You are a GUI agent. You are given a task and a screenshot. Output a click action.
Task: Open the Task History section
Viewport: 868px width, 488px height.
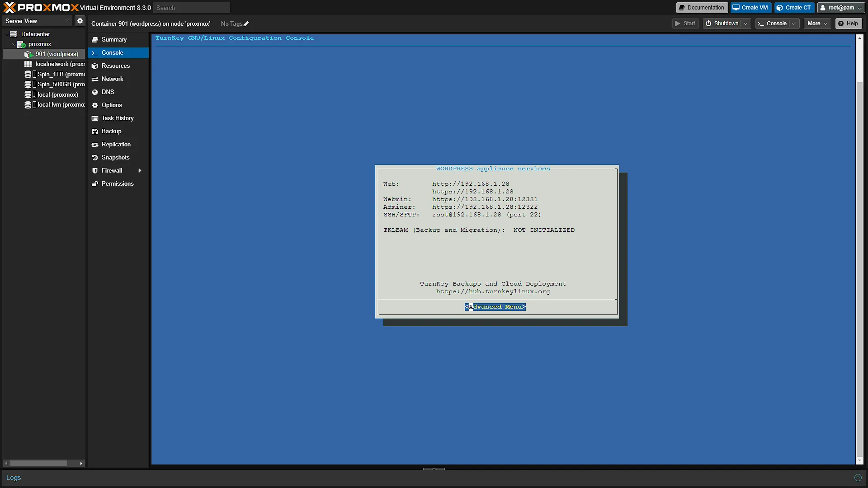pyautogui.click(x=118, y=118)
